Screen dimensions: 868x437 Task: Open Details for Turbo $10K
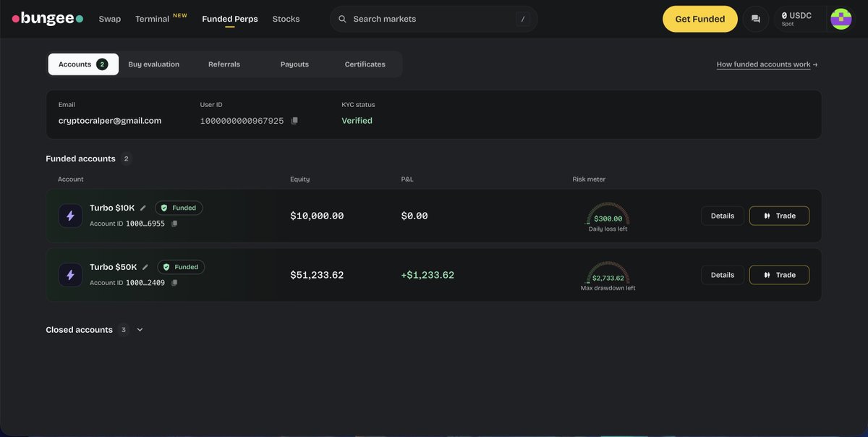723,216
